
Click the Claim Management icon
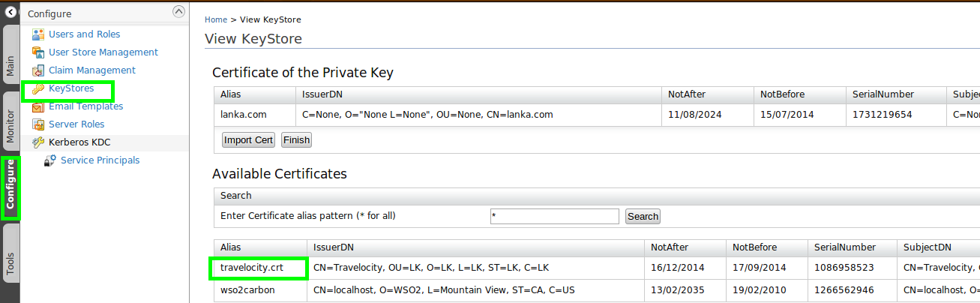(38, 70)
